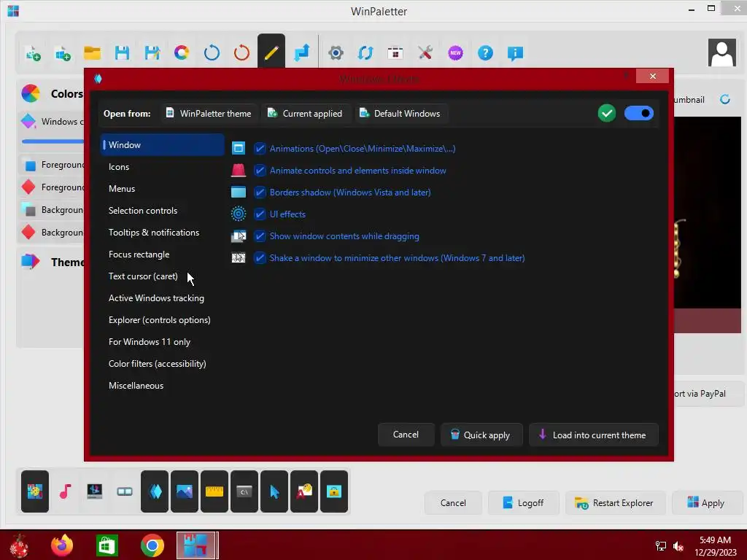Open settings via the gear icon
The image size is (747, 560).
tap(336, 52)
